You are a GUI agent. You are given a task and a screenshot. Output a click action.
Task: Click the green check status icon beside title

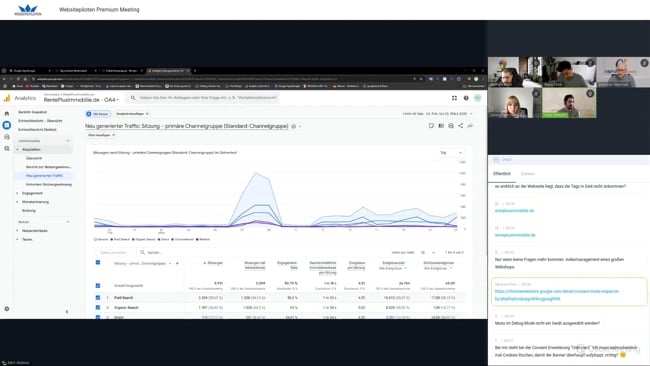(x=293, y=126)
